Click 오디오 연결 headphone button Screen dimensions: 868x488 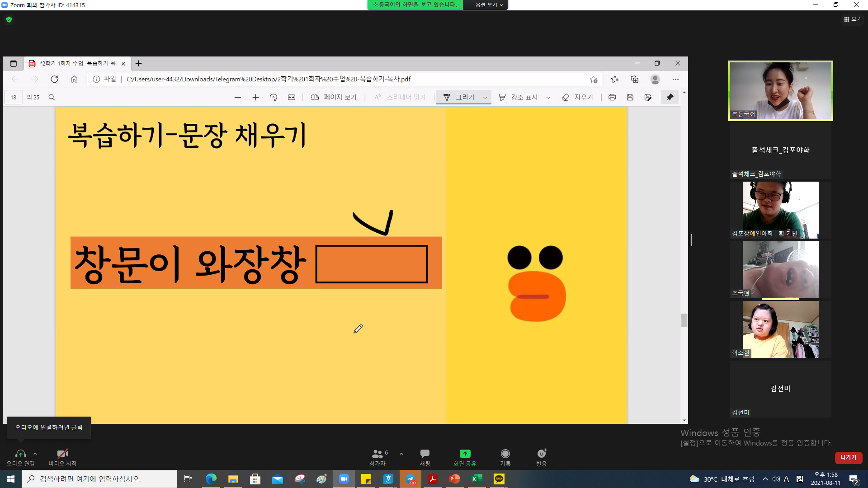click(x=20, y=457)
